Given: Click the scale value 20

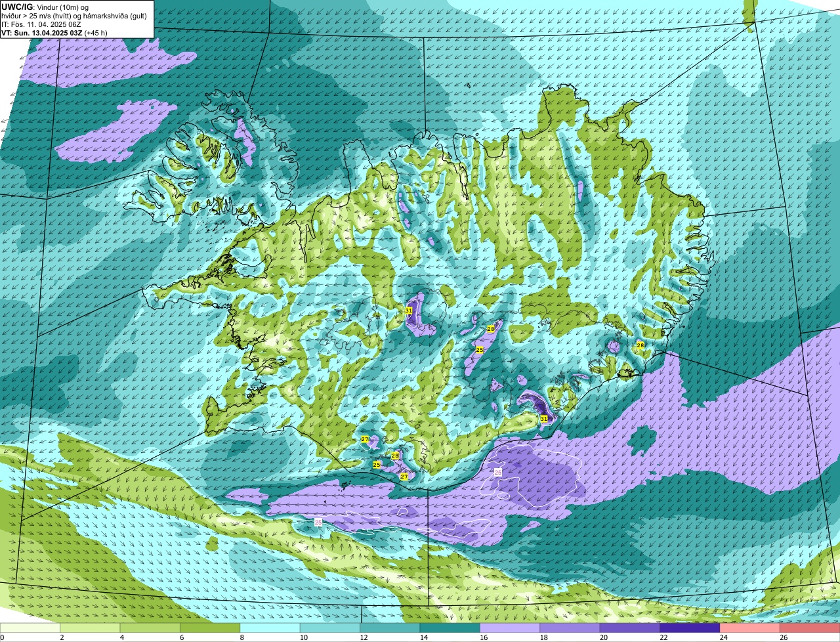Looking at the screenshot, I should point(602,637).
